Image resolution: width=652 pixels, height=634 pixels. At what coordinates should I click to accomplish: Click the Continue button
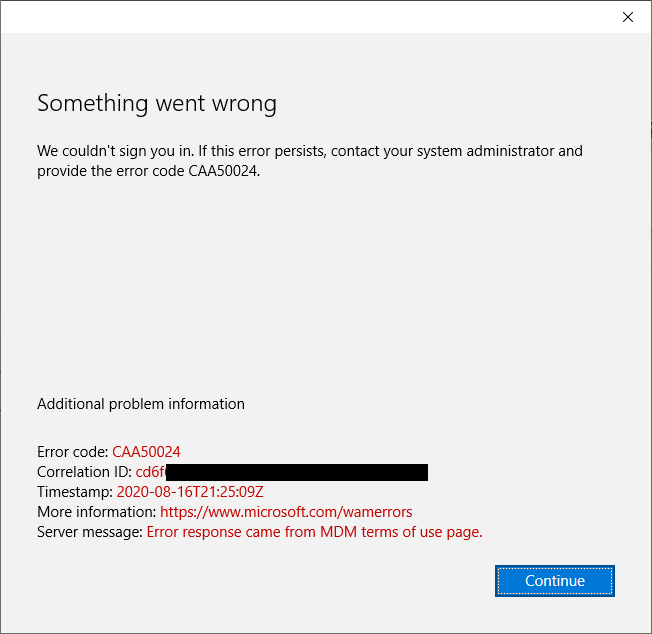point(555,581)
